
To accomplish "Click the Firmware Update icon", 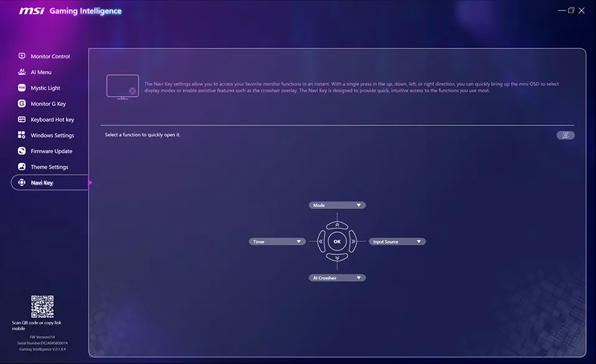I will point(22,151).
